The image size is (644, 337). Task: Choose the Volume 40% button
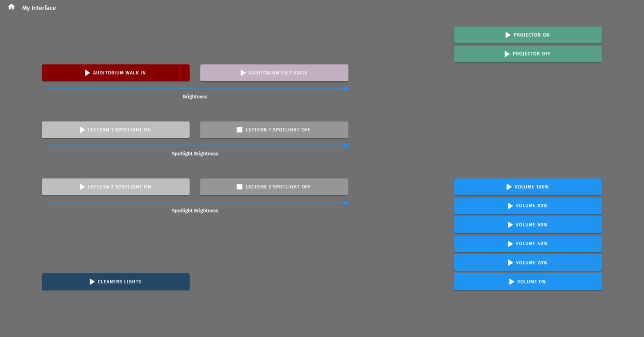pos(528,244)
